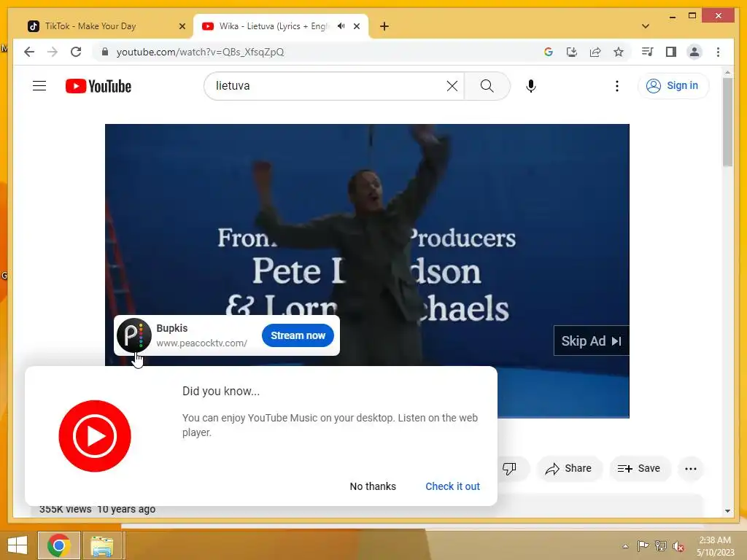The width and height of the screenshot is (747, 560).
Task: Start voice search with the microphone icon
Action: click(531, 86)
